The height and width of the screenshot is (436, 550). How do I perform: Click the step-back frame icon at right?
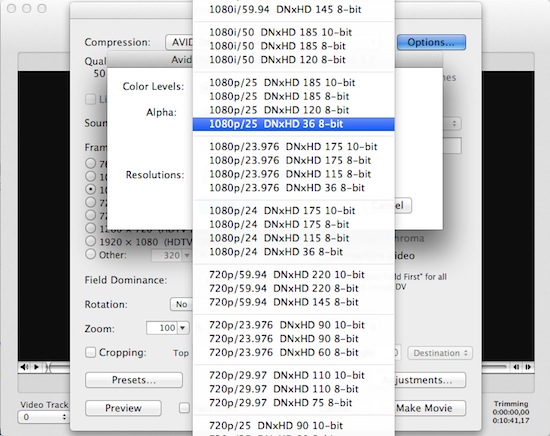516,367
